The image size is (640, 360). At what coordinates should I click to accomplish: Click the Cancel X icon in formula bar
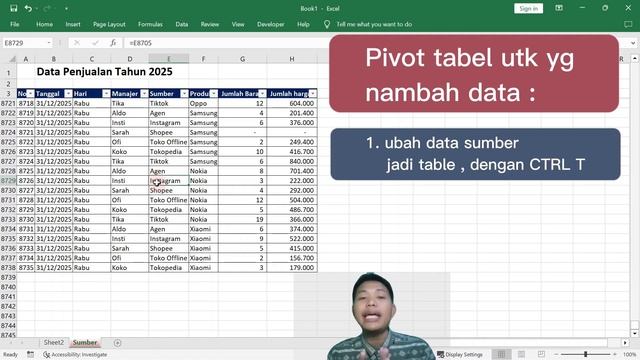click(x=77, y=43)
